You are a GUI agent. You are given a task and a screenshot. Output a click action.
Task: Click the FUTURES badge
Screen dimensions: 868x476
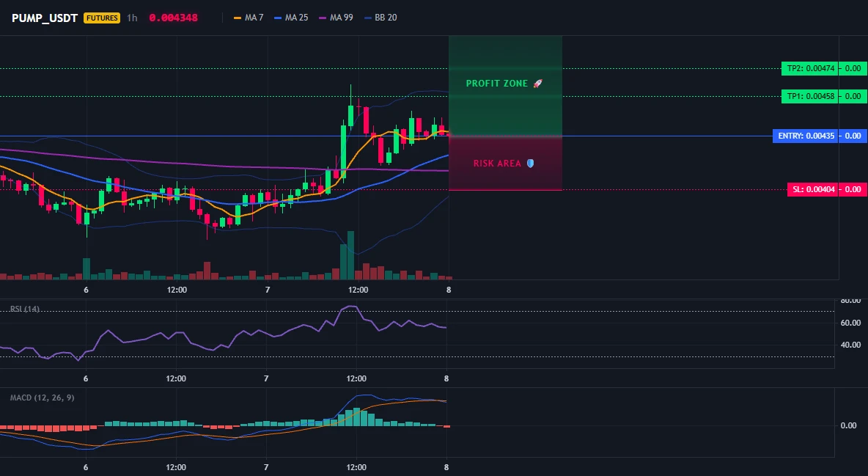101,18
